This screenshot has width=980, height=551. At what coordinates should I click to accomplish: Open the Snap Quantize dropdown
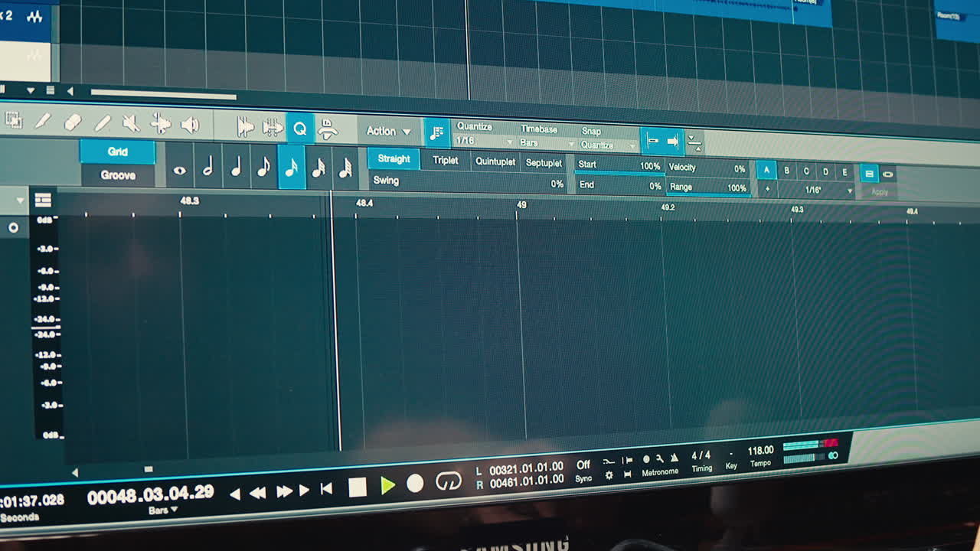(608, 145)
